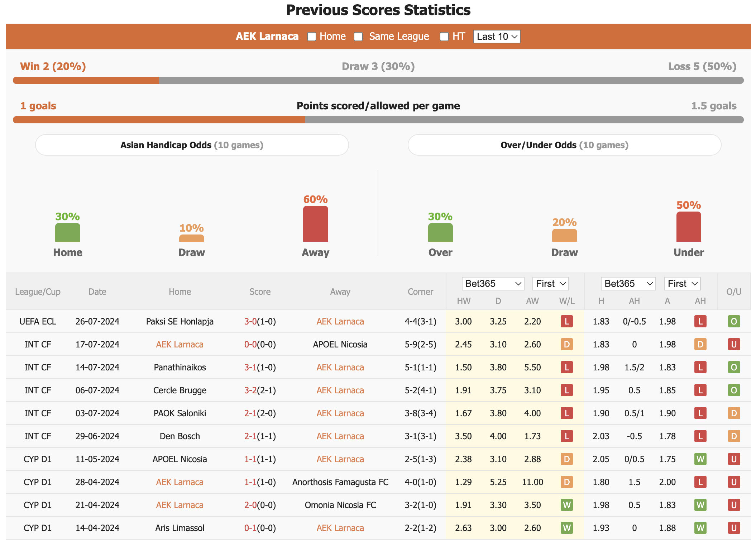The height and width of the screenshot is (540, 756).
Task: Click the O/U Over badge in Panathinaikos row
Action: click(x=734, y=367)
